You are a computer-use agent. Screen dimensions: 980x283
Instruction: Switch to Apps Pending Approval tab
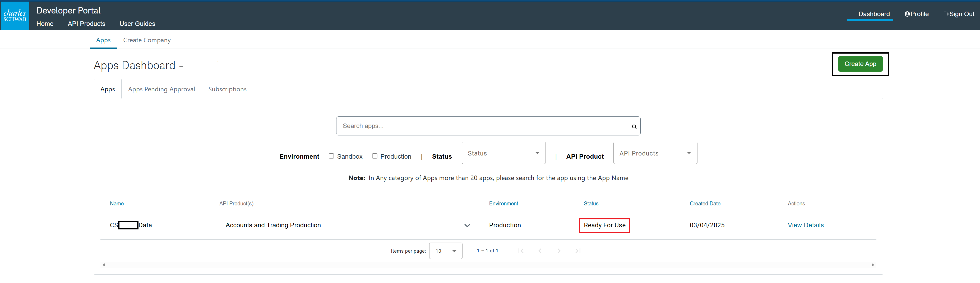(161, 89)
